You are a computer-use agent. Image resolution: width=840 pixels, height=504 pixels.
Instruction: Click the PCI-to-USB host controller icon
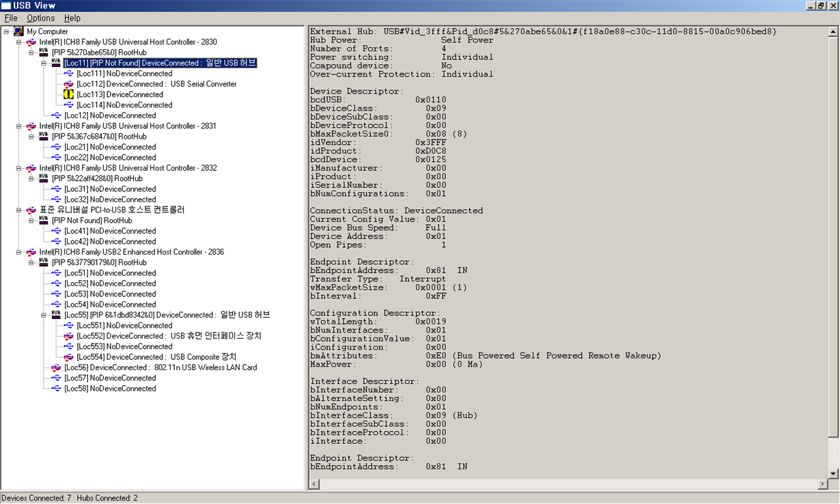(x=31, y=210)
